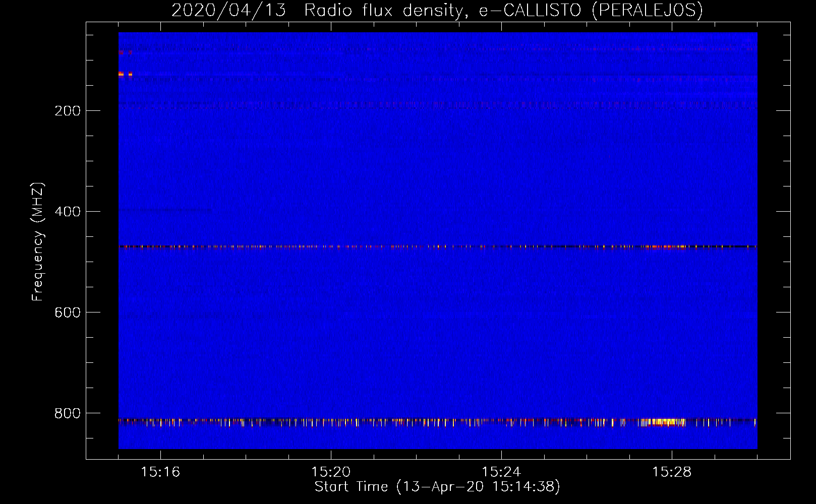
Task: Click the bright yellow burst below 800 MHz
Action: pos(664,422)
